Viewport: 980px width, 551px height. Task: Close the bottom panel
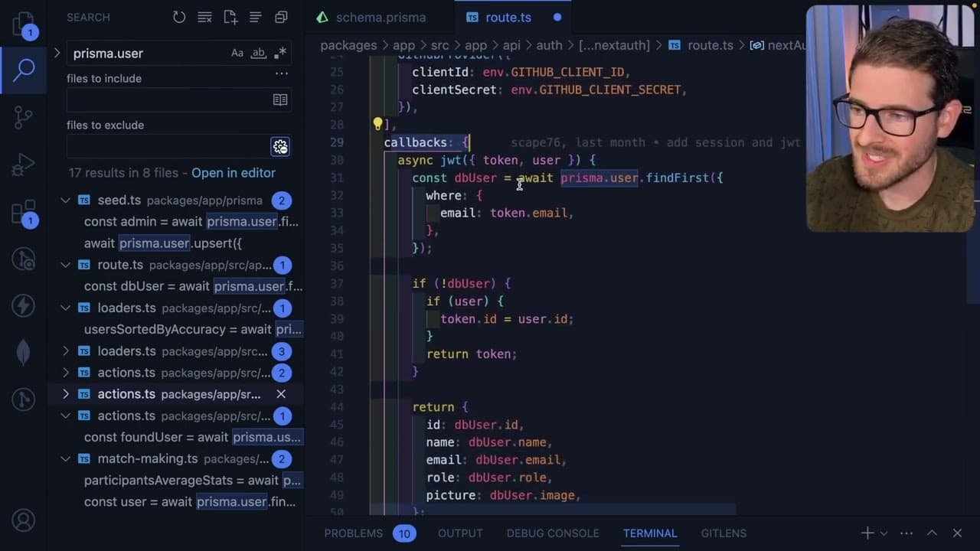[957, 533]
